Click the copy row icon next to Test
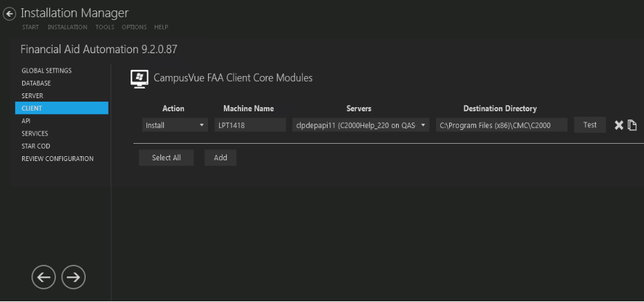The image size is (644, 302). click(x=632, y=125)
